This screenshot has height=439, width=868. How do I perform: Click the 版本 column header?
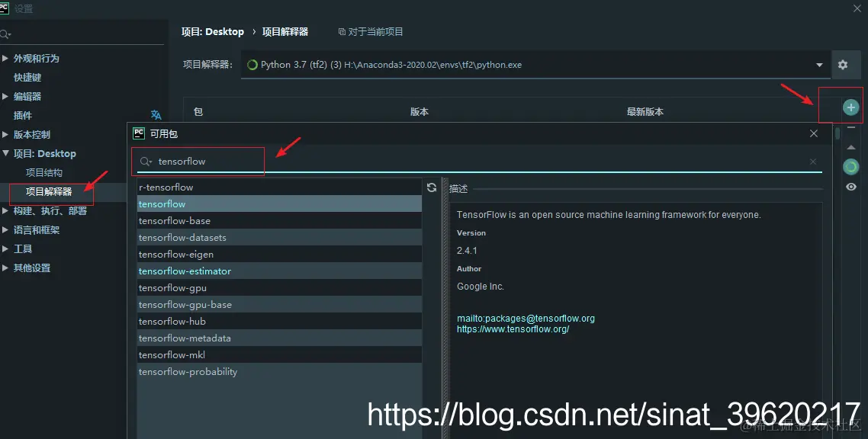[x=419, y=112]
